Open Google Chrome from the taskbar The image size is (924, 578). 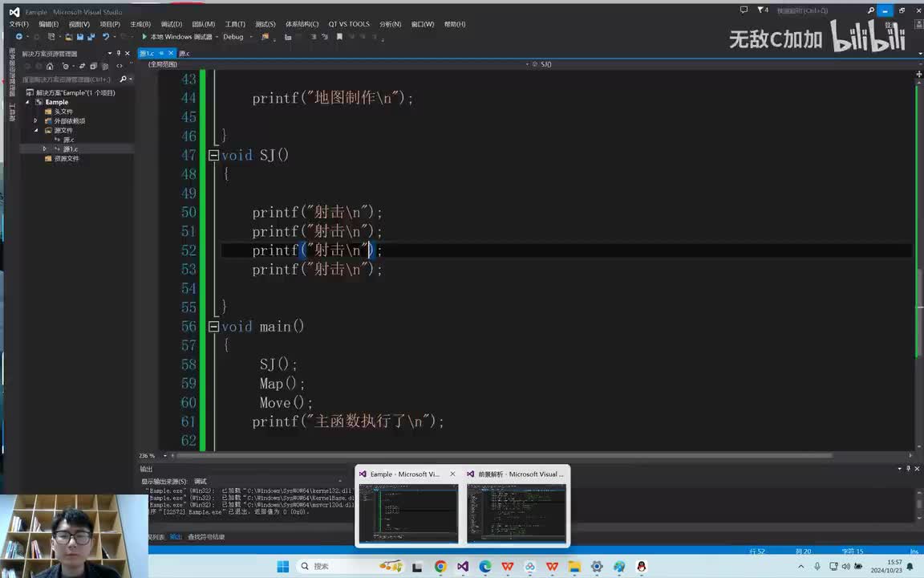(440, 566)
